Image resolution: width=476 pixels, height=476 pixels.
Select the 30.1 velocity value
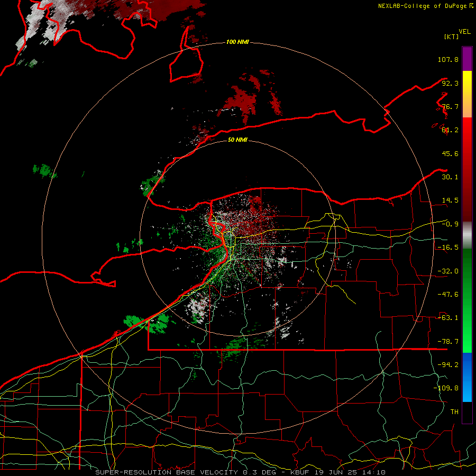[x=450, y=177]
